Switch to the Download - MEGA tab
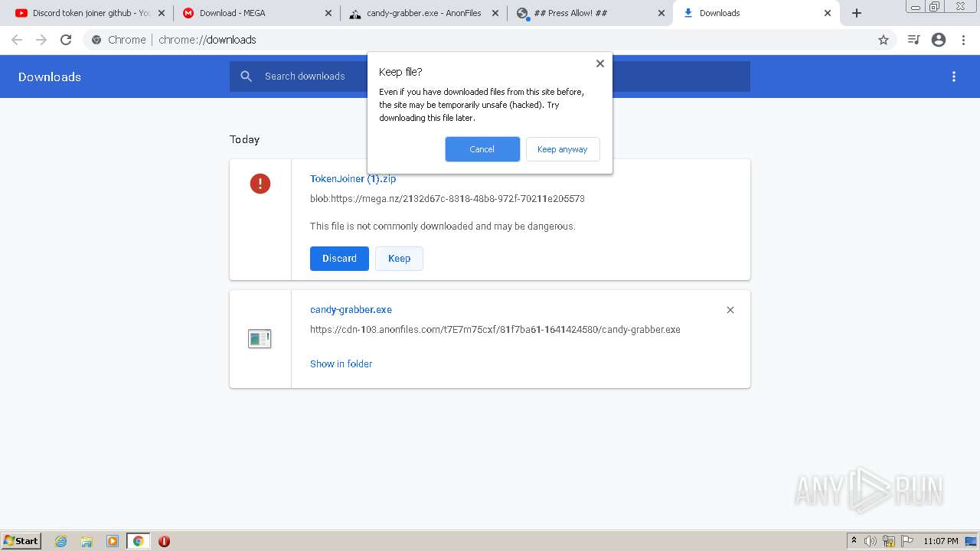Screen dimensions: 980x551 coord(257,13)
